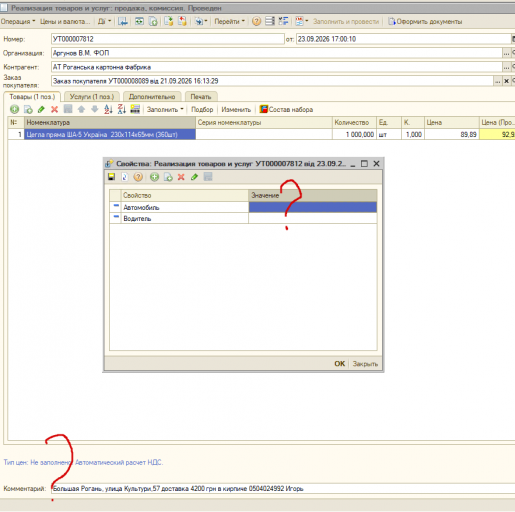Click the Количество cell 1 000,000
The width and height of the screenshot is (515, 512).
[354, 134]
